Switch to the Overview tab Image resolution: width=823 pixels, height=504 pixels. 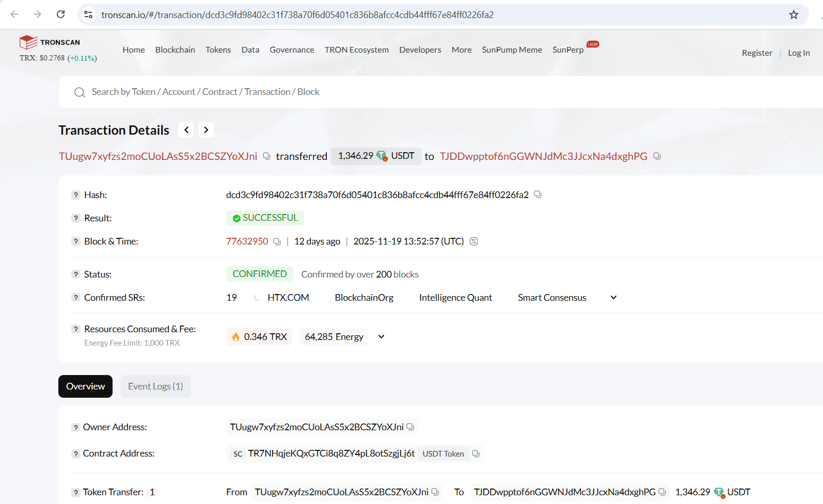85,386
